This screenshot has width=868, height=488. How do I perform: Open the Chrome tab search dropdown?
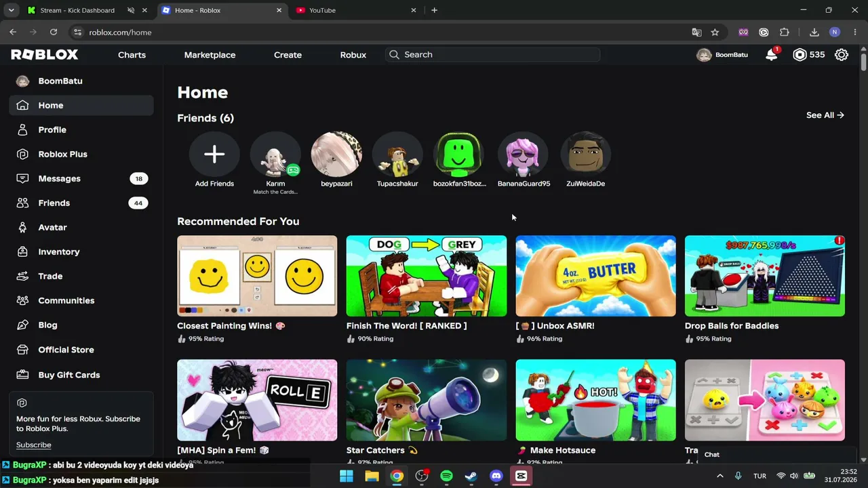(x=12, y=10)
